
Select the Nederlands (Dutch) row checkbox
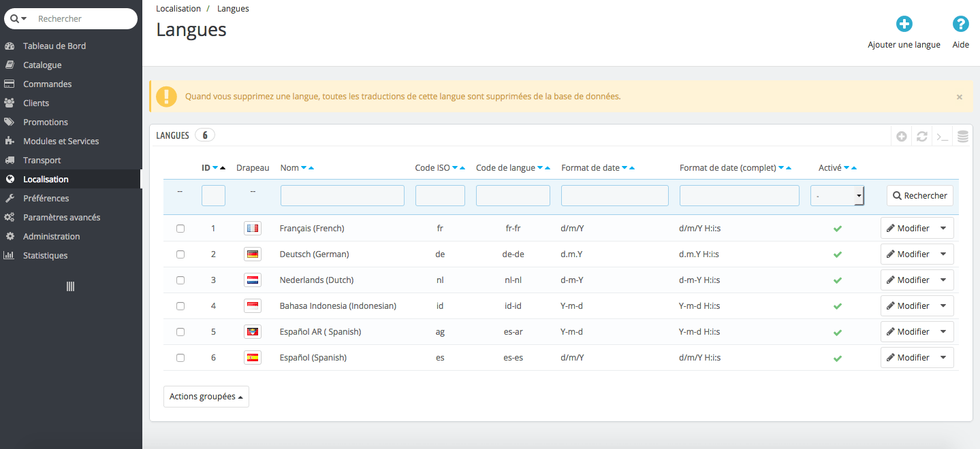(180, 280)
